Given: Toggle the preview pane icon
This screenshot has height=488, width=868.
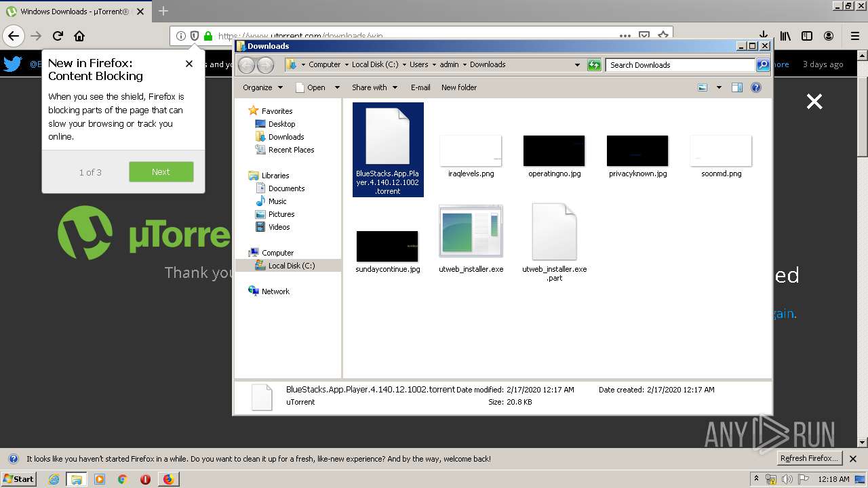Looking at the screenshot, I should pyautogui.click(x=737, y=87).
